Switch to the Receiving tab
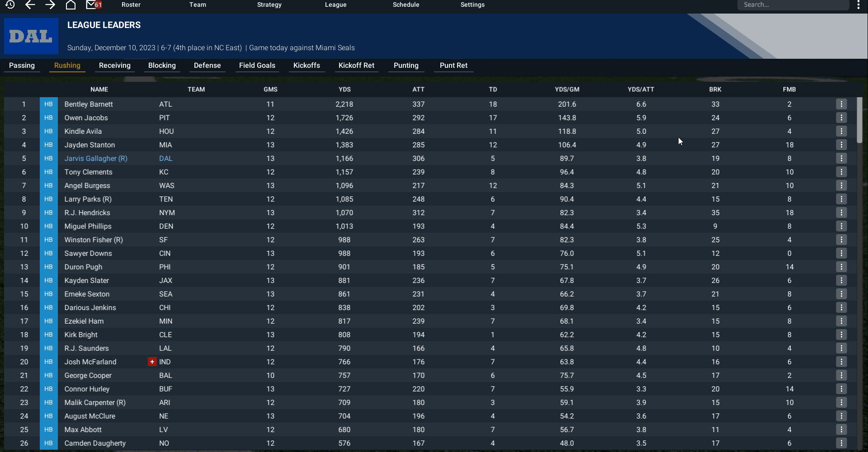This screenshot has height=452, width=868. (x=115, y=66)
